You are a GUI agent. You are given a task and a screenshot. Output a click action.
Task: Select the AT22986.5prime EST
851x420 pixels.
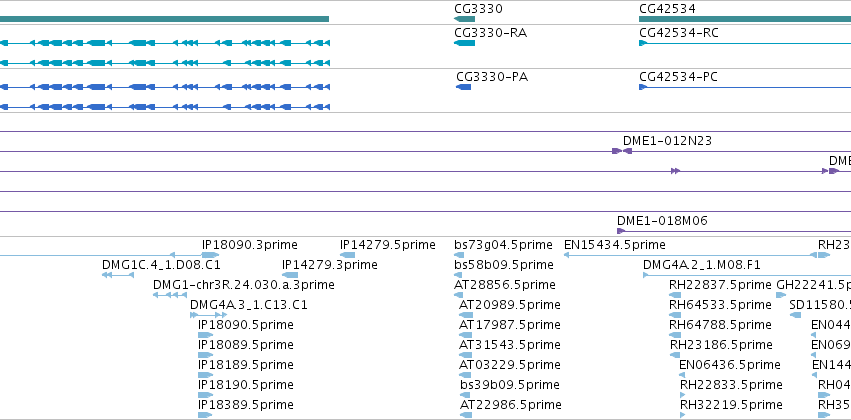[466, 416]
